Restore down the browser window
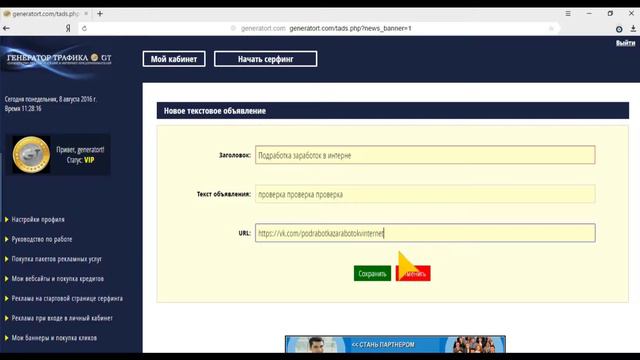640x360 pixels. click(610, 13)
